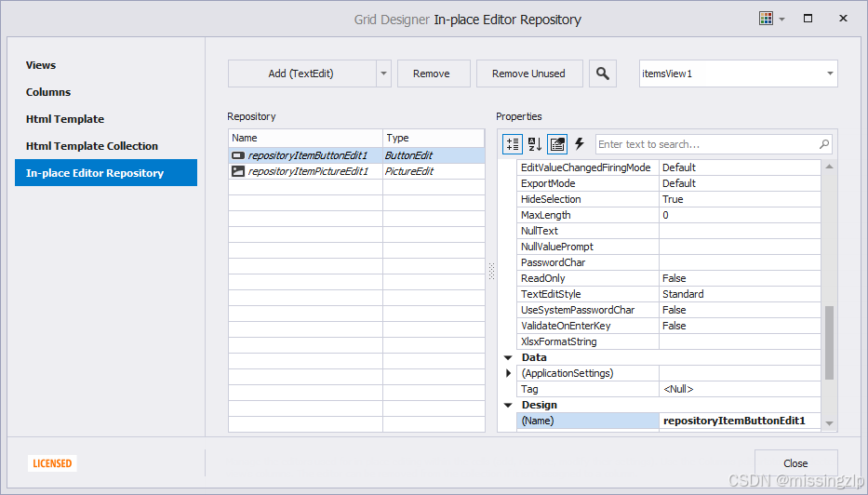Click the (Name) value repositoryItemButtonEdit1

[x=740, y=421]
